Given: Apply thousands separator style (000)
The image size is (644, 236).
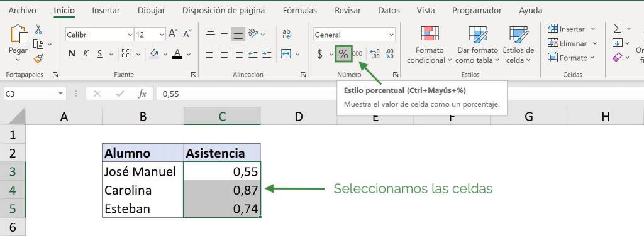Looking at the screenshot, I should click(x=357, y=54).
